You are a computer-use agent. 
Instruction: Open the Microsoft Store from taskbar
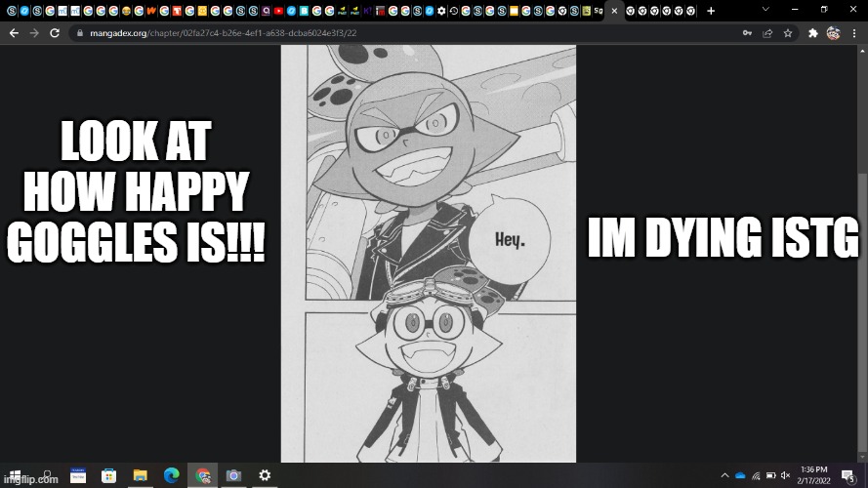[108, 475]
